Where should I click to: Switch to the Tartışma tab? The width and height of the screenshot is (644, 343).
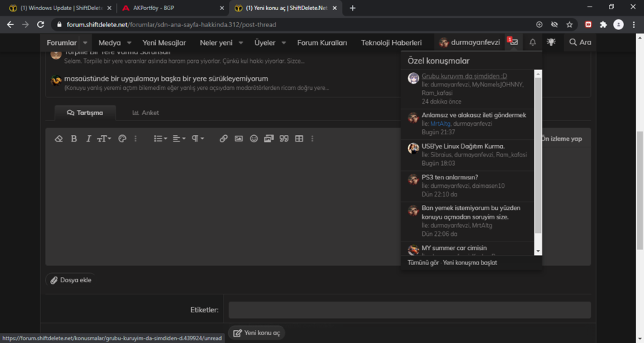[85, 112]
